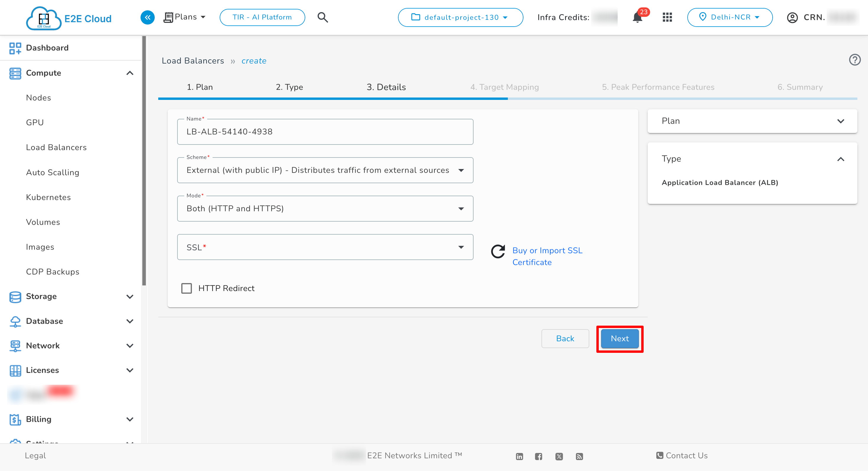Collapse the sidebar with the double-chevron icon

click(147, 17)
